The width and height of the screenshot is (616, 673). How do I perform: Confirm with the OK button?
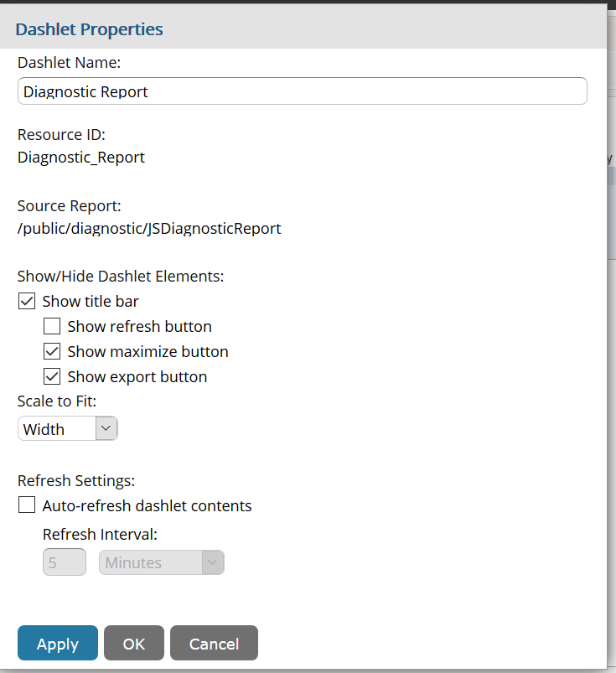[134, 643]
